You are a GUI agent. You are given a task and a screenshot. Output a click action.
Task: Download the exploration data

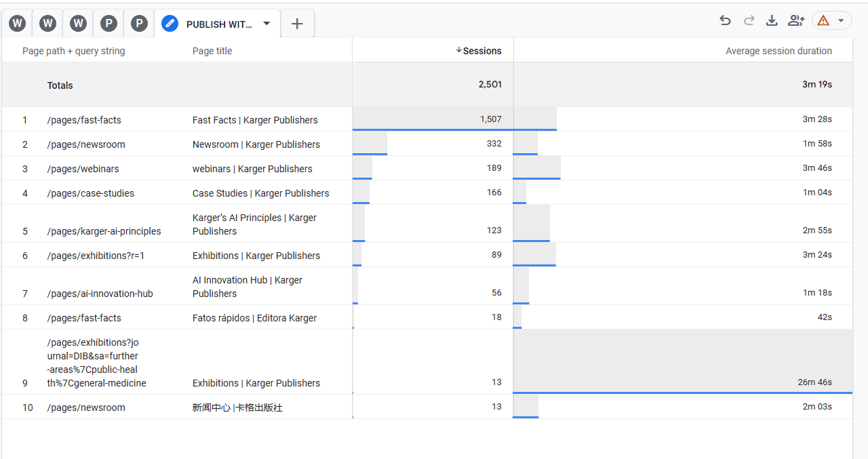click(772, 20)
